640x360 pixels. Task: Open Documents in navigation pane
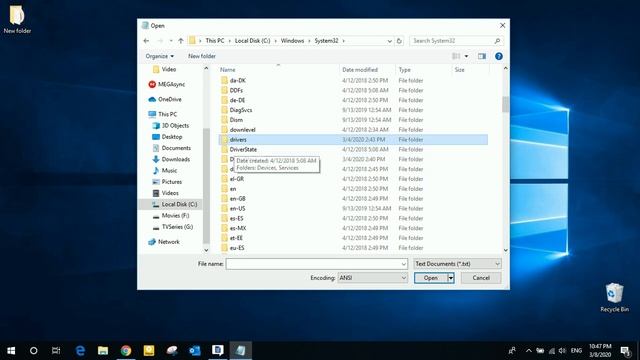coord(171,148)
